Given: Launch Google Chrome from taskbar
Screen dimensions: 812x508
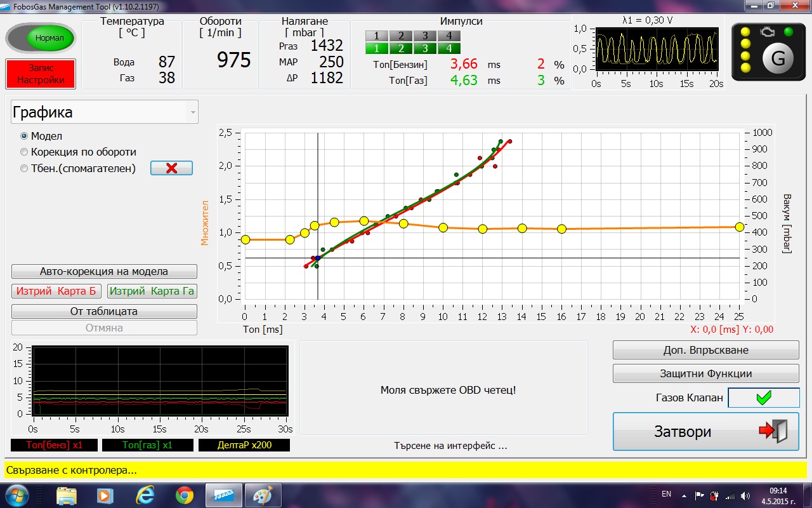Looking at the screenshot, I should [x=185, y=495].
